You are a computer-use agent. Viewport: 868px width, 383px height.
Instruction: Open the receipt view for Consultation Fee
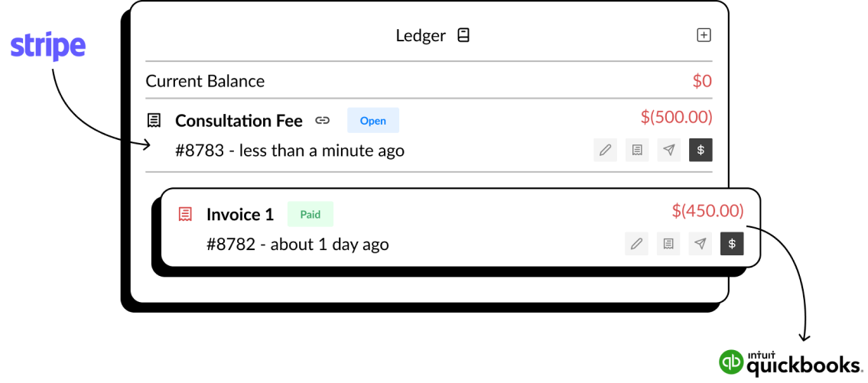[637, 150]
